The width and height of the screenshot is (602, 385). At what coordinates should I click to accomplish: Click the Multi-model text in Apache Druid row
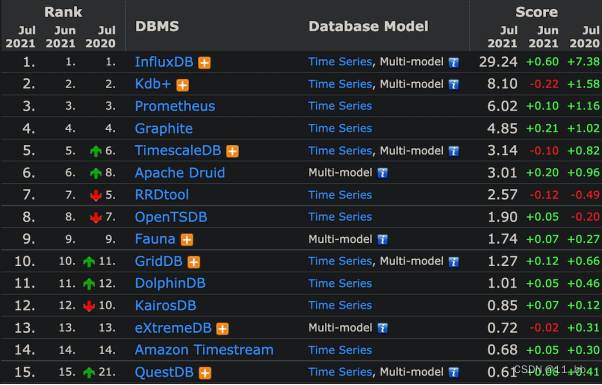[x=340, y=173]
